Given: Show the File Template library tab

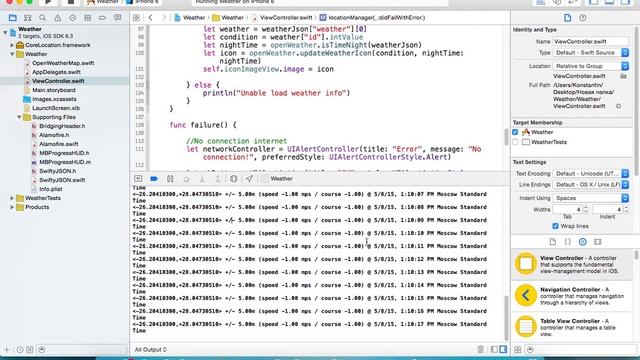Looking at the screenshot, I should click(553, 242).
